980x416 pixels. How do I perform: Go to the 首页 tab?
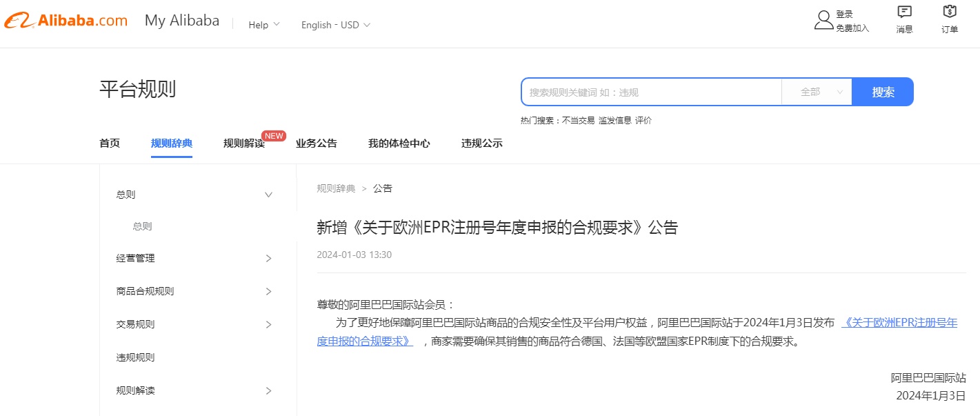tap(110, 143)
